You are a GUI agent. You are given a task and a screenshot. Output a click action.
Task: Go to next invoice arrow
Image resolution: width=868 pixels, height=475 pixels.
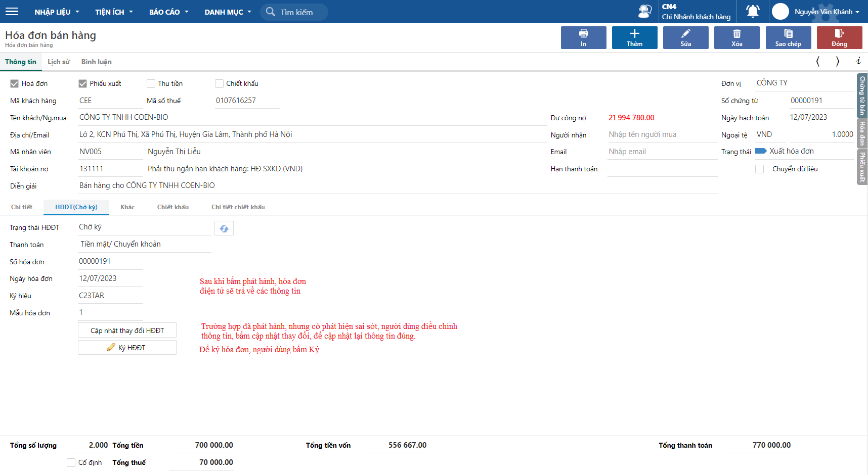(838, 62)
